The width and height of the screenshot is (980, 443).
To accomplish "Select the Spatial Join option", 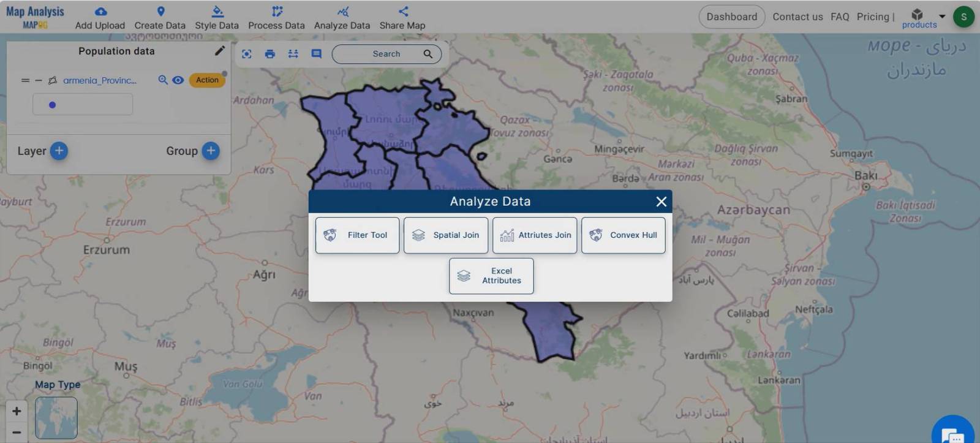I will point(445,235).
